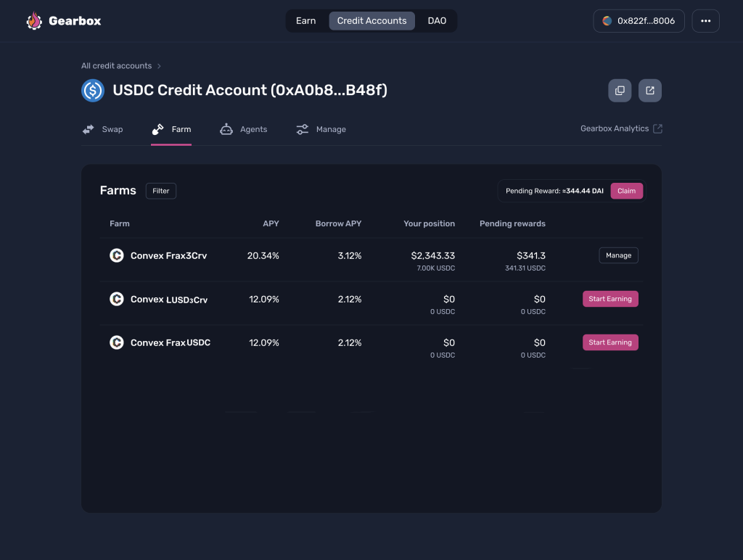The image size is (743, 560).
Task: Start Earning on Convex FraxUSDC
Action: (x=610, y=342)
